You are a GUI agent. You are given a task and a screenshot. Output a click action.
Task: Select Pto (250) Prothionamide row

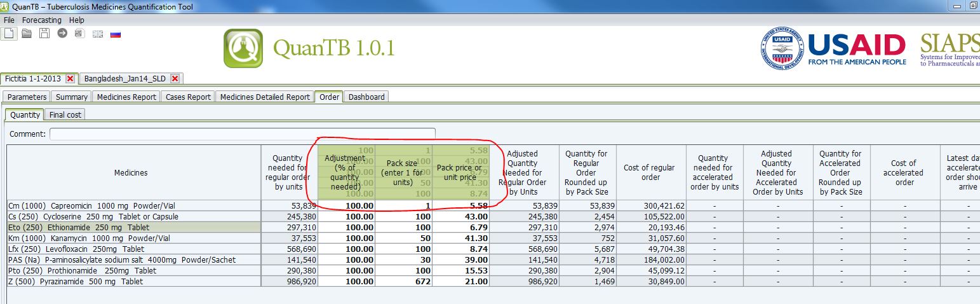[x=134, y=270]
